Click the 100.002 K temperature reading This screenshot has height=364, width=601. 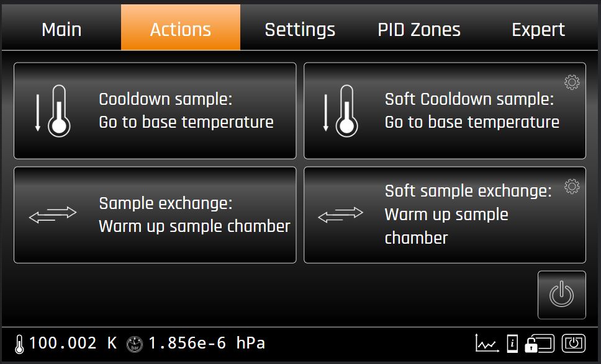(73, 344)
